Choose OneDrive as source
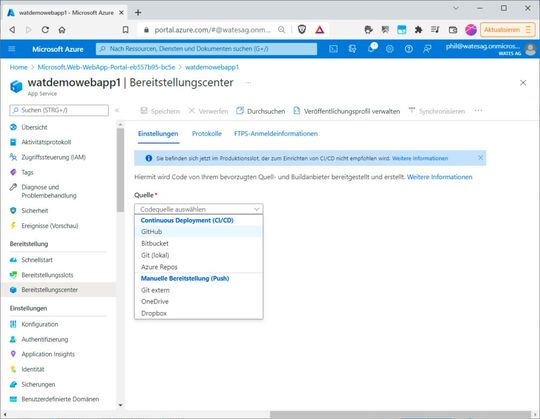540x419 pixels. click(x=199, y=301)
